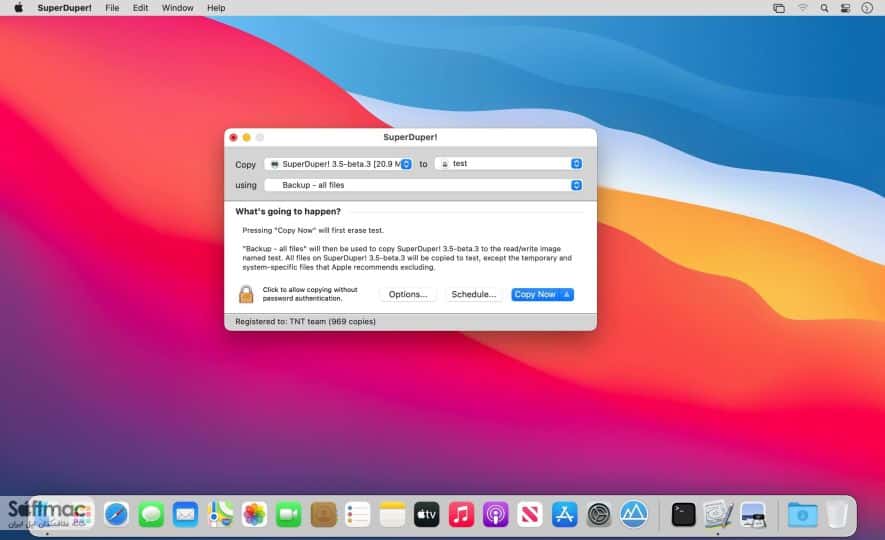Image resolution: width=885 pixels, height=540 pixels.
Task: Launch Terminal from the Dock
Action: pos(684,515)
